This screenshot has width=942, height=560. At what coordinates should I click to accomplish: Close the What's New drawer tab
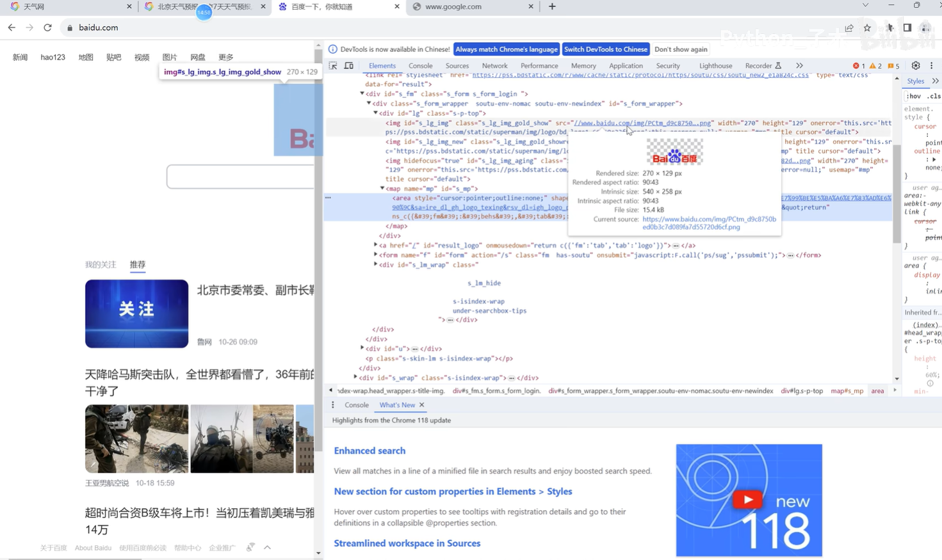tap(421, 405)
